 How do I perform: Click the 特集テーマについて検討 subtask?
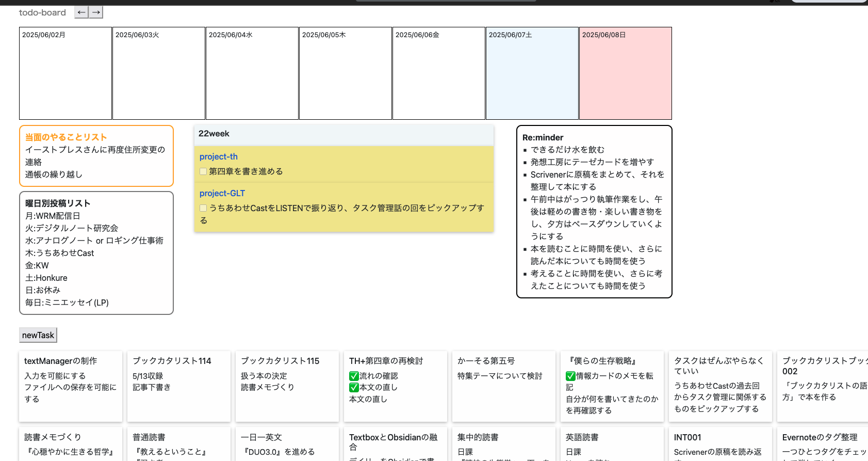click(x=500, y=376)
